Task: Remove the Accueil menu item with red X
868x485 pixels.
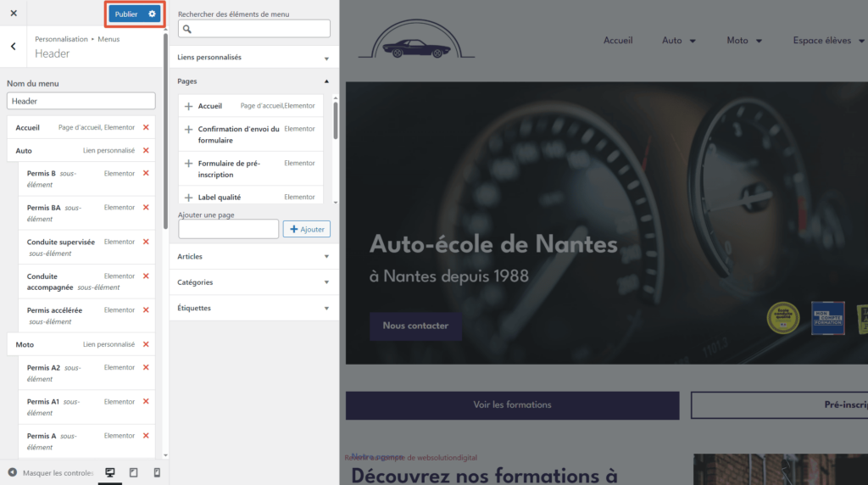Action: click(x=146, y=127)
